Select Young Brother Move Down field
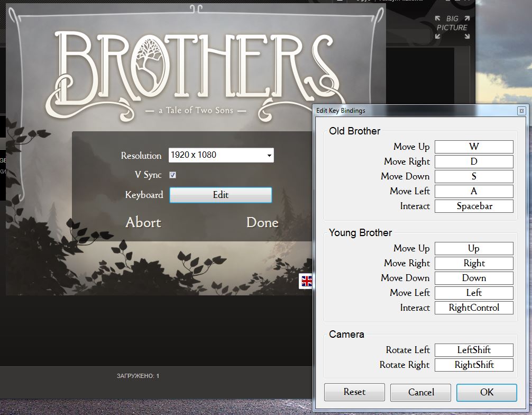The height and width of the screenshot is (415, 532). point(474,278)
